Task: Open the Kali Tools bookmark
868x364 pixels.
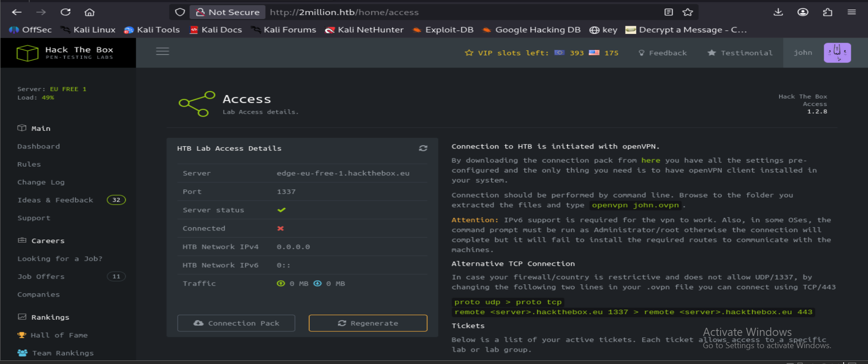Action: (152, 30)
